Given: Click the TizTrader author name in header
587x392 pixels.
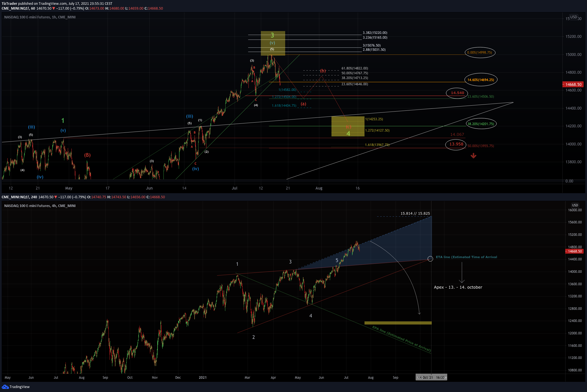Looking at the screenshot, I should [x=9, y=4].
